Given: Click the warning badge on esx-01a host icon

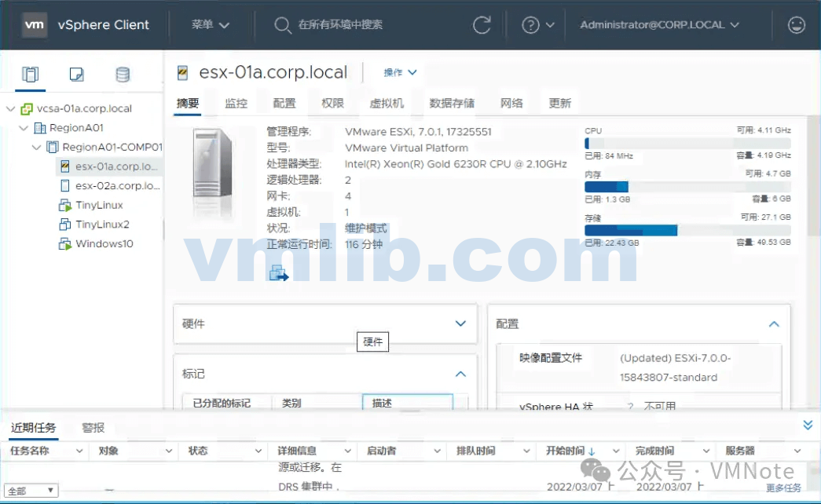Looking at the screenshot, I should pyautogui.click(x=64, y=166).
